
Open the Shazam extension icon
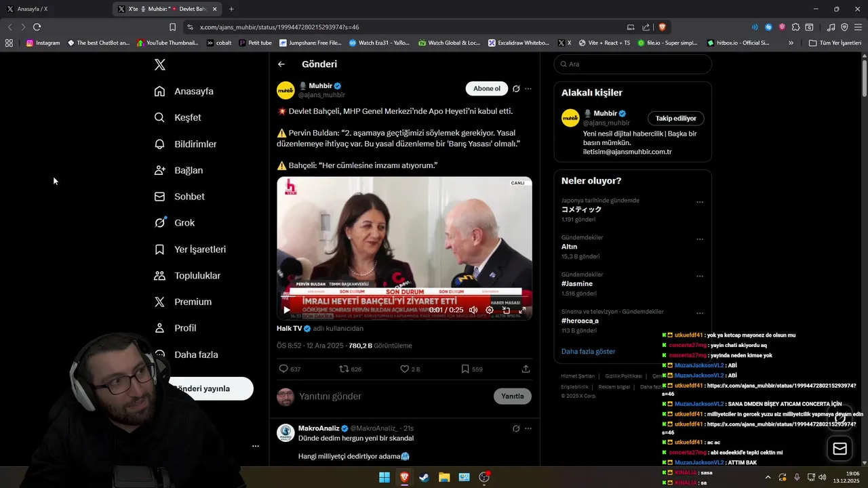(768, 27)
